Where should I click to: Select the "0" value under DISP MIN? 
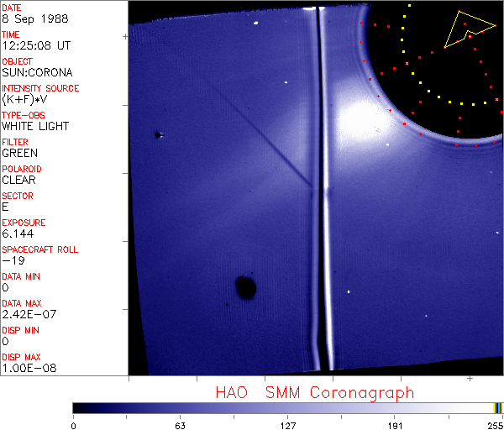6,341
